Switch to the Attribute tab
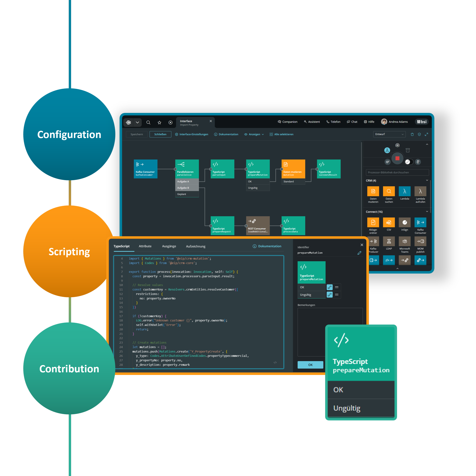The image size is (476, 476). (145, 246)
